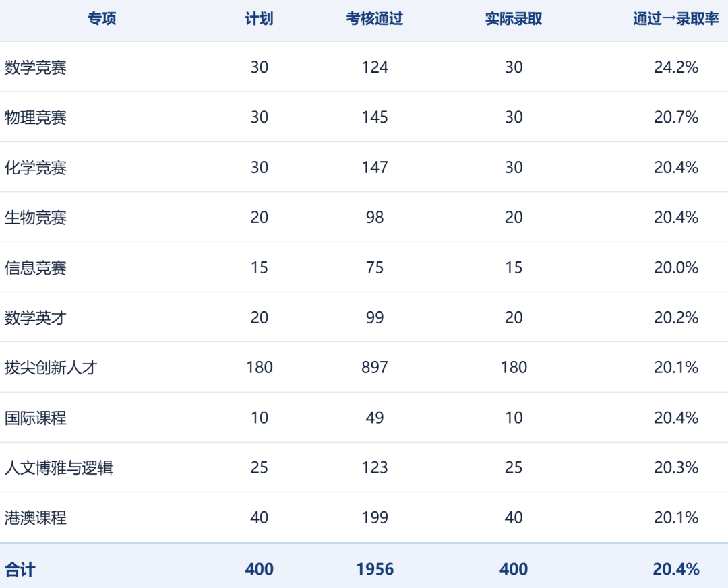Select the 数学竞赛 row label
This screenshot has height=588, width=728.
point(36,68)
